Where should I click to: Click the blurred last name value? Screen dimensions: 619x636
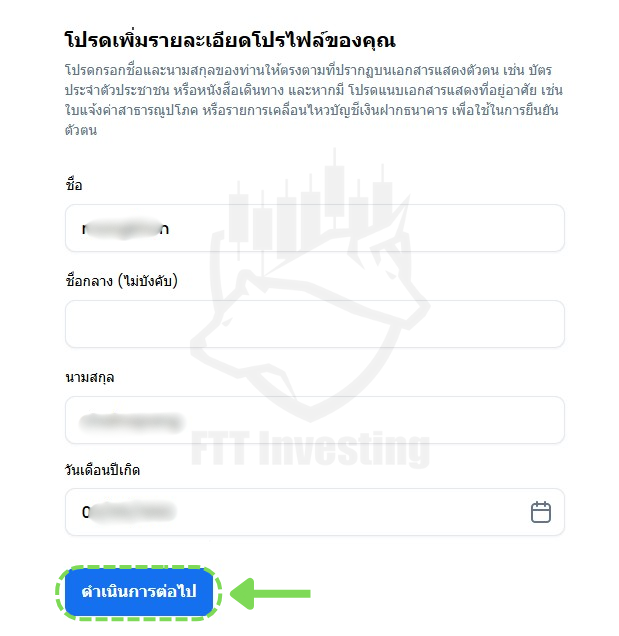point(131,422)
